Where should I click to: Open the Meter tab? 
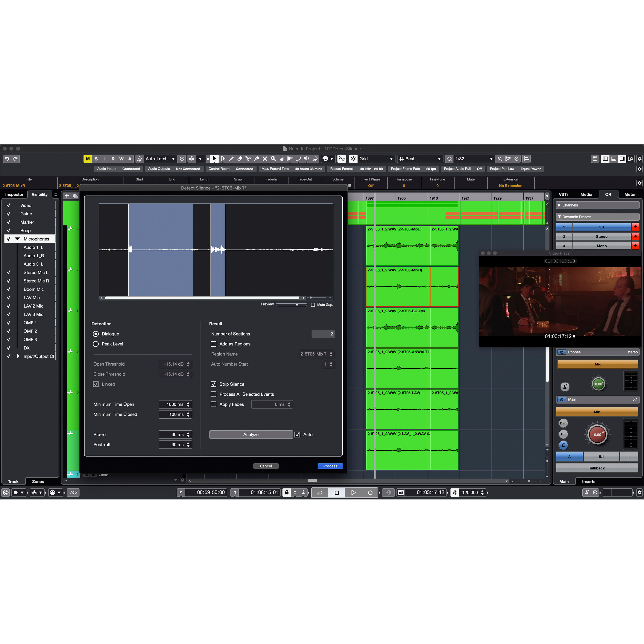pos(630,194)
